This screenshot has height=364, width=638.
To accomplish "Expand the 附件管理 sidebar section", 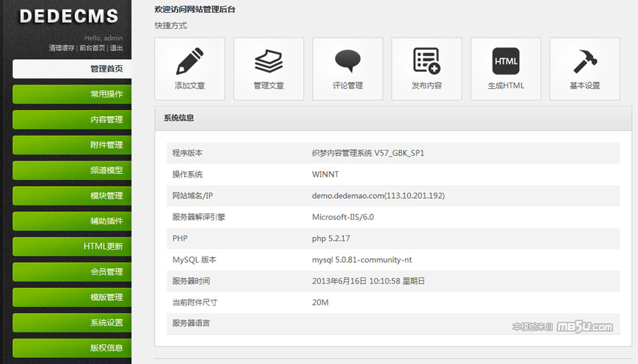I will tap(73, 145).
